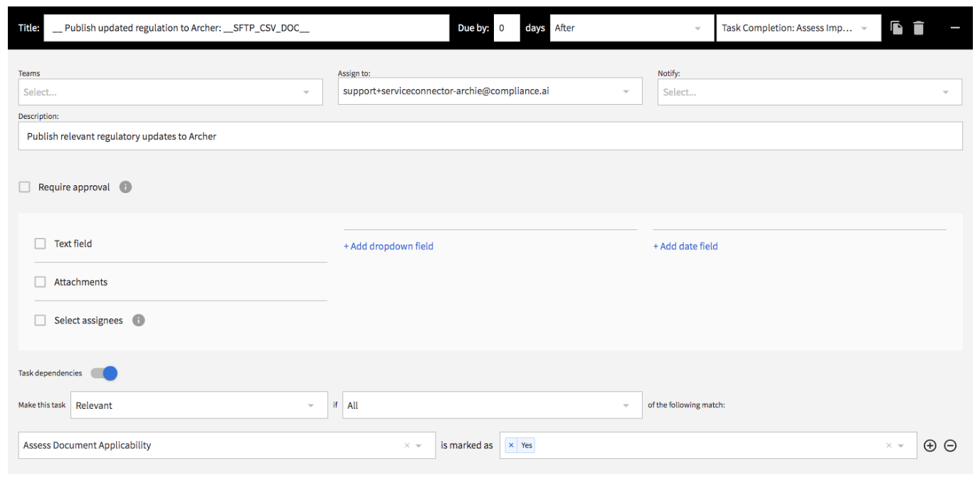Screen dimensions: 980x483
Task: Open the Relevant dropdown
Action: coord(199,405)
